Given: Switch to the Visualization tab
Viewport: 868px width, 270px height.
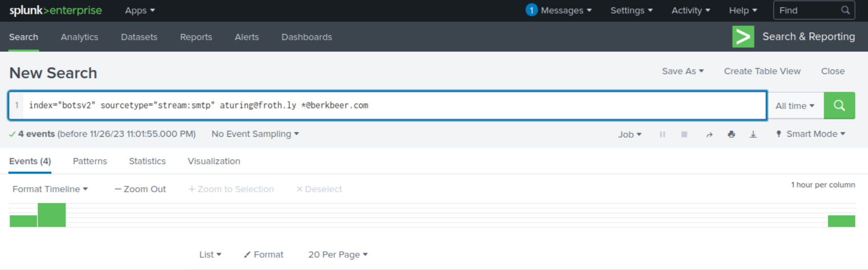Looking at the screenshot, I should click(x=214, y=161).
